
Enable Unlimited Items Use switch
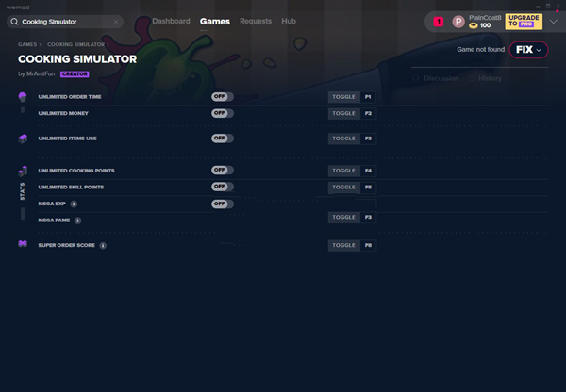click(223, 139)
